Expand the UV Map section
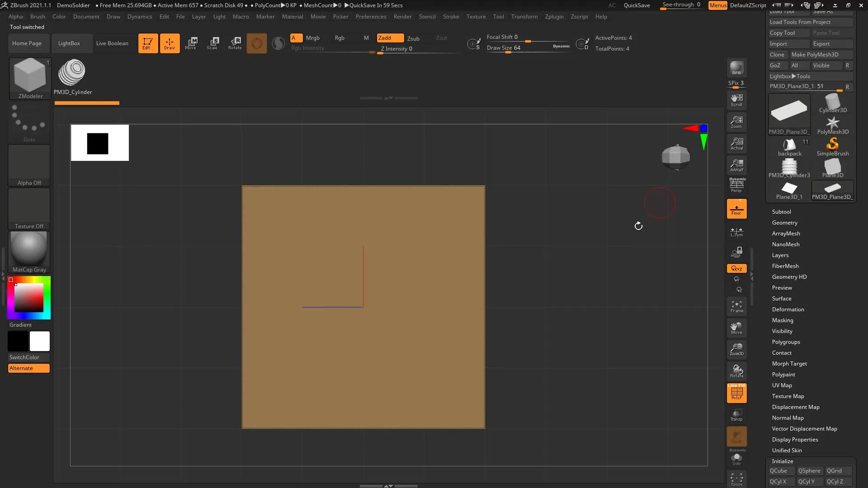This screenshot has width=868, height=488. (x=782, y=385)
